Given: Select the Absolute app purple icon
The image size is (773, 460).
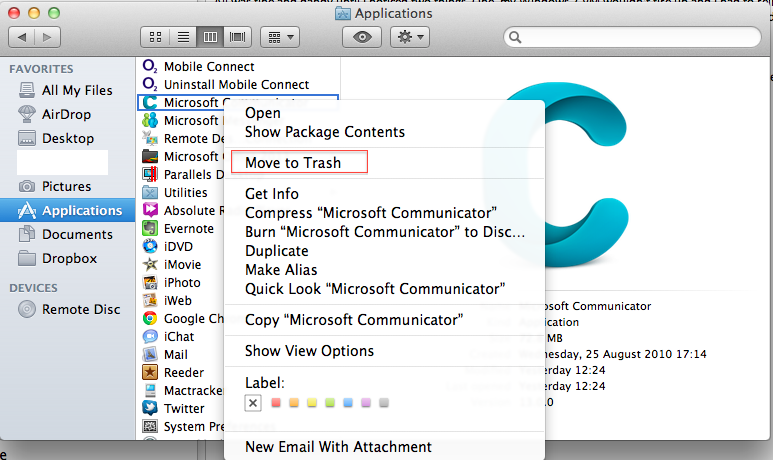Looking at the screenshot, I should click(x=150, y=210).
